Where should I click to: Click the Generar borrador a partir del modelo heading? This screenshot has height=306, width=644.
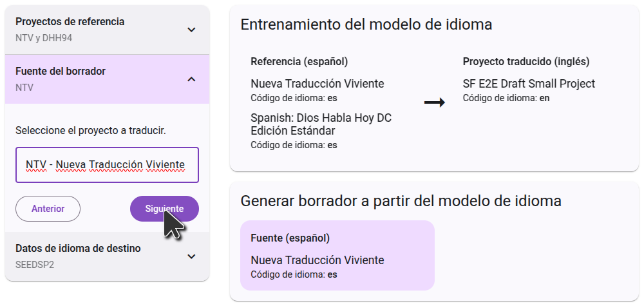401,201
